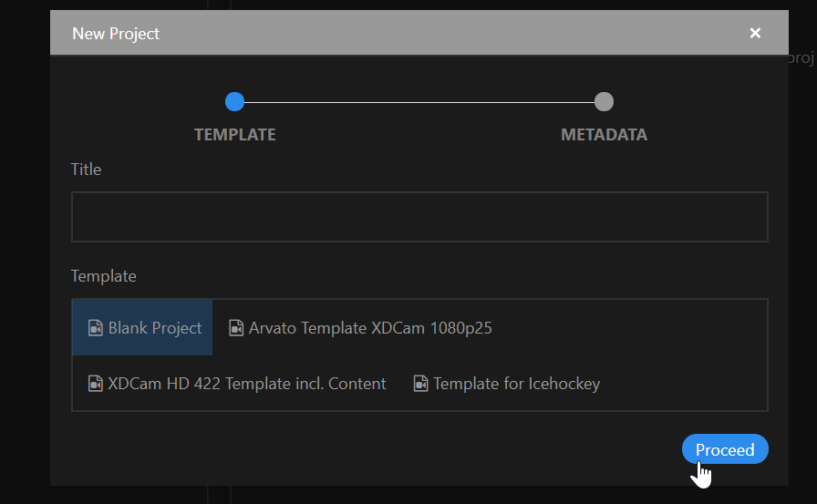Choose Arvato Template XDCam 1080p25
This screenshot has height=504, width=817.
click(360, 328)
